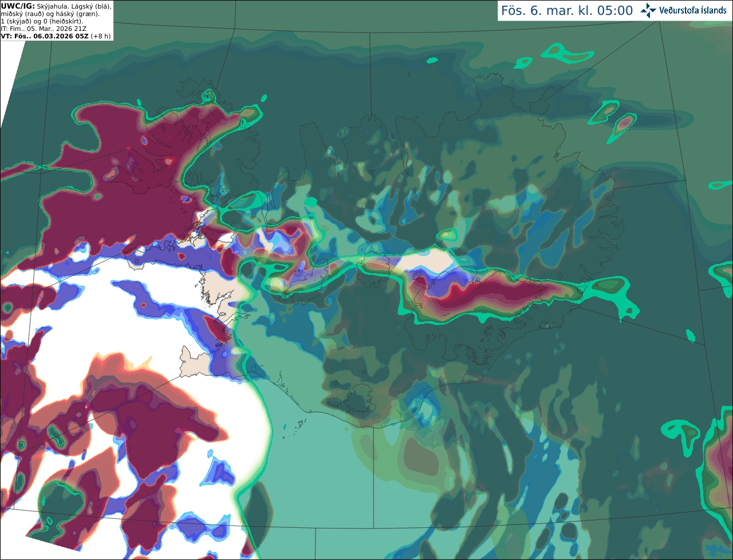This screenshot has width=733, height=560.
Task: Click the legend line "1 (skýjað) og 0 (heiðskírt)."
Action: [42, 21]
